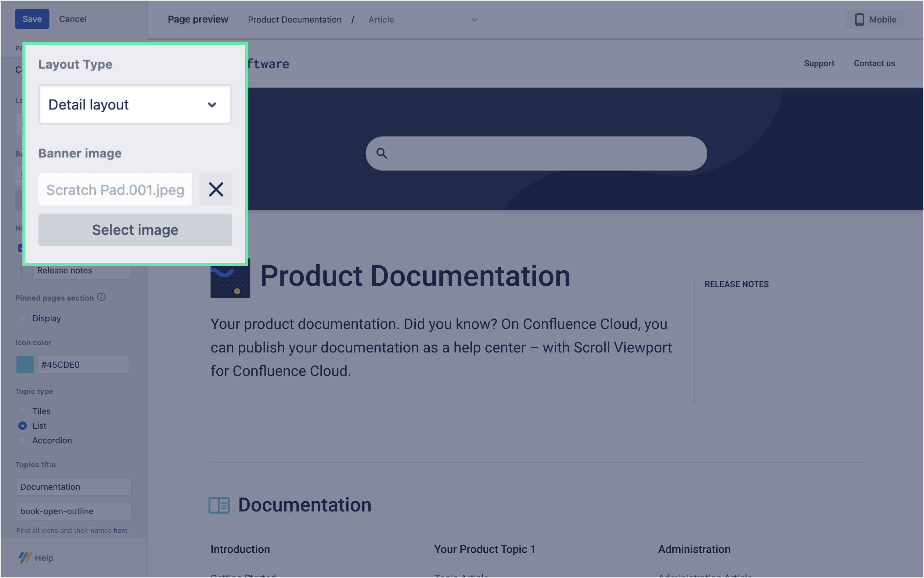Click Product Documentation breadcrumb in preview bar

coord(294,20)
